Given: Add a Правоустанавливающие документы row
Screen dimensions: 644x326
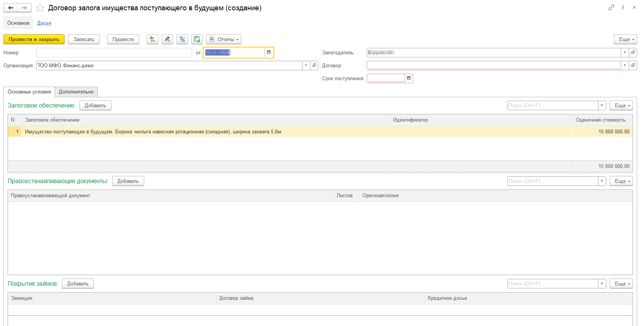Looking at the screenshot, I should 128,181.
